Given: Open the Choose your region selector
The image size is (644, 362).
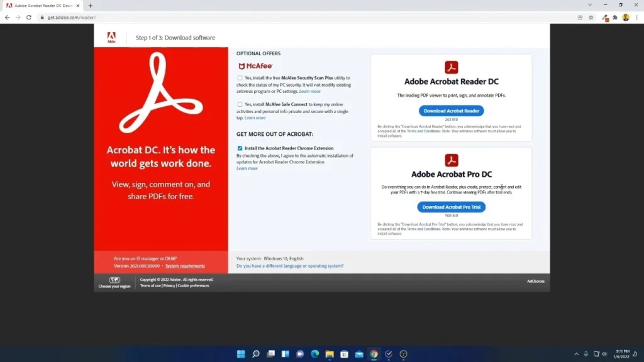Looking at the screenshot, I should [113, 283].
